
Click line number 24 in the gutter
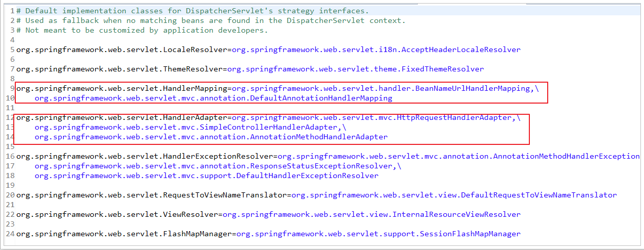(x=10, y=234)
